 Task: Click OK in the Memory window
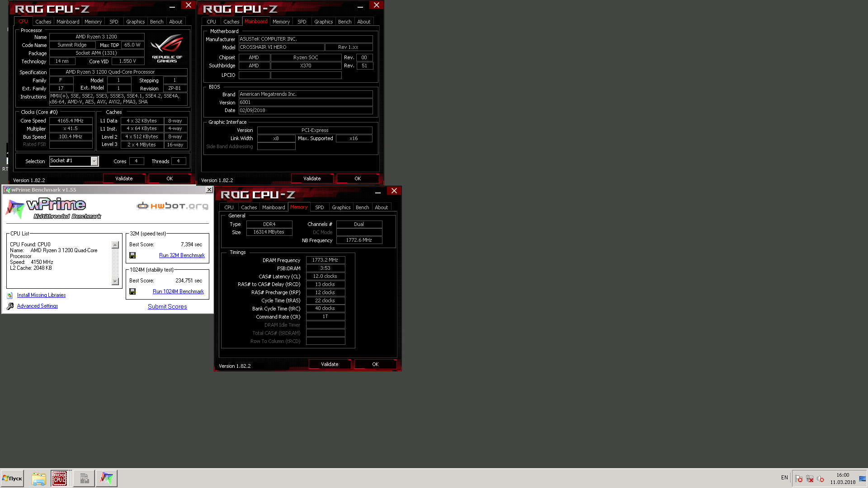375,364
